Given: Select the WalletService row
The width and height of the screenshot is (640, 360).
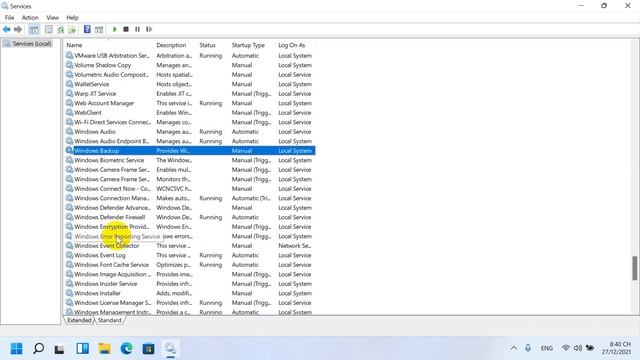Looking at the screenshot, I should click(190, 84).
